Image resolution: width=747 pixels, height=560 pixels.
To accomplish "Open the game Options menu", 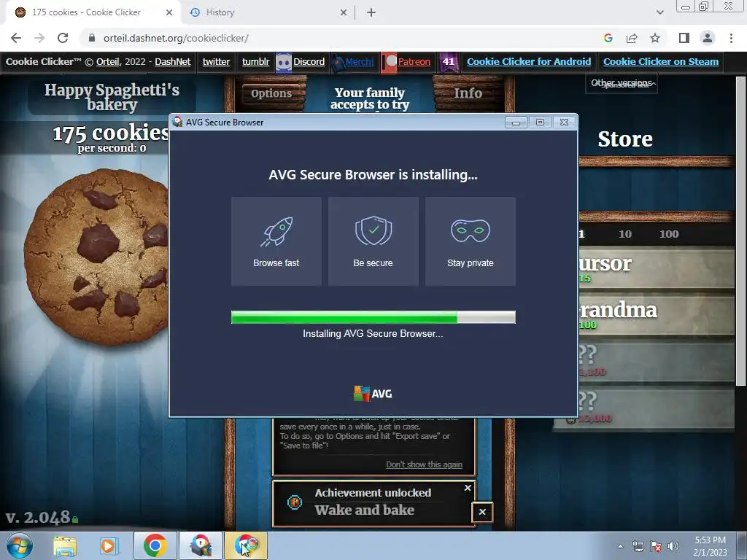I will coord(271,93).
